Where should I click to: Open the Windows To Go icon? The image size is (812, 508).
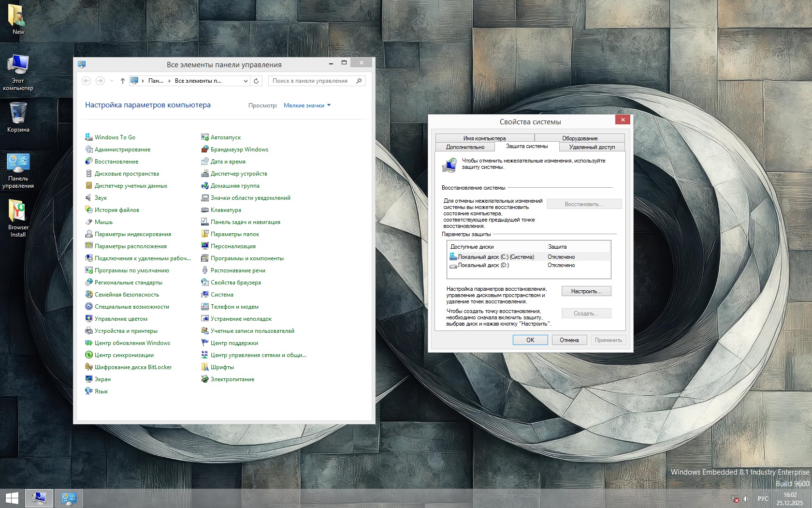89,137
